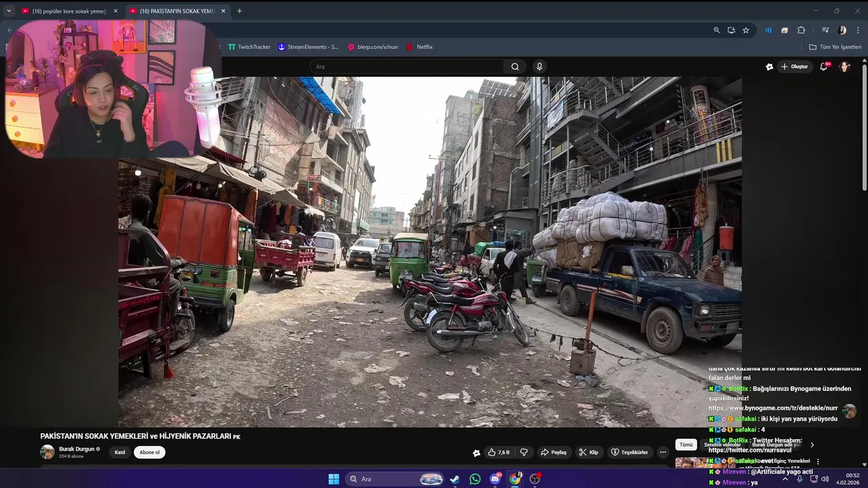Open Burak Durgun channel avatar

47,452
